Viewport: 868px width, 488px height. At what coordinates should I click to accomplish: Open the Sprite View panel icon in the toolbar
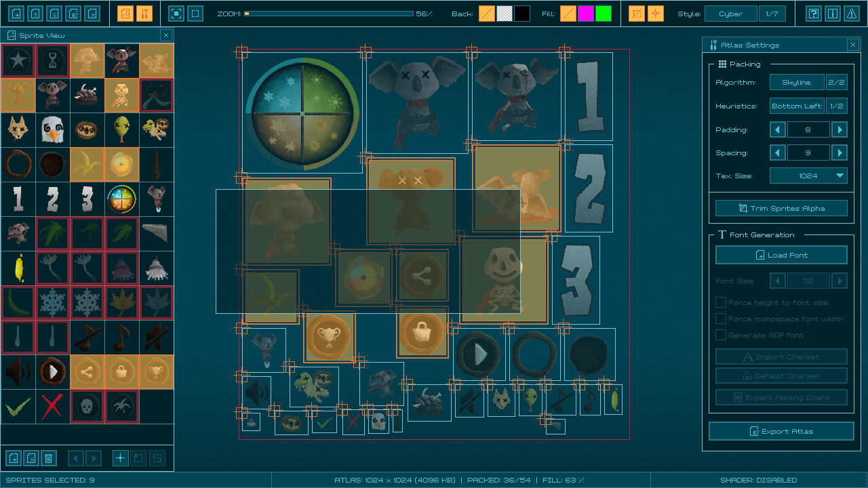(125, 13)
